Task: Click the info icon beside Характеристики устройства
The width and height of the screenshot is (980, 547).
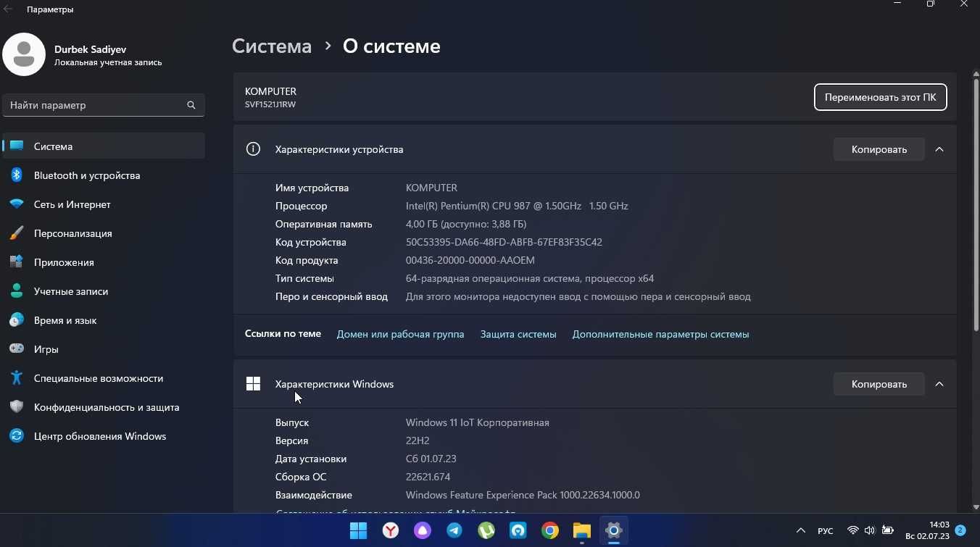Action: point(253,149)
